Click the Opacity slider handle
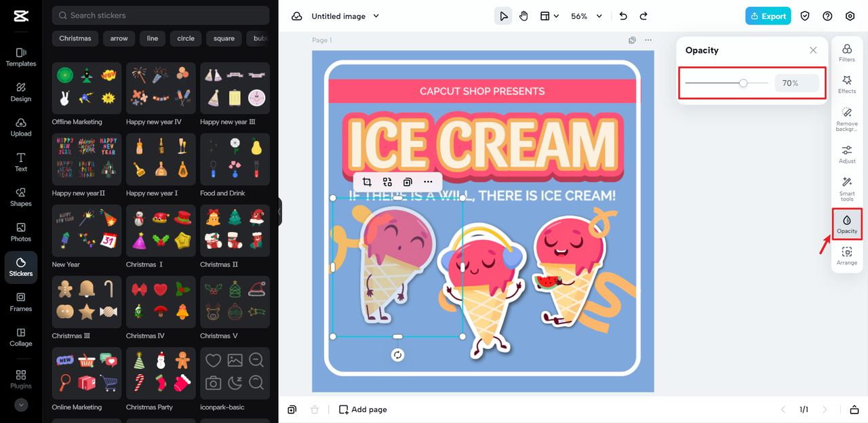Image resolution: width=868 pixels, height=423 pixels. pos(743,83)
